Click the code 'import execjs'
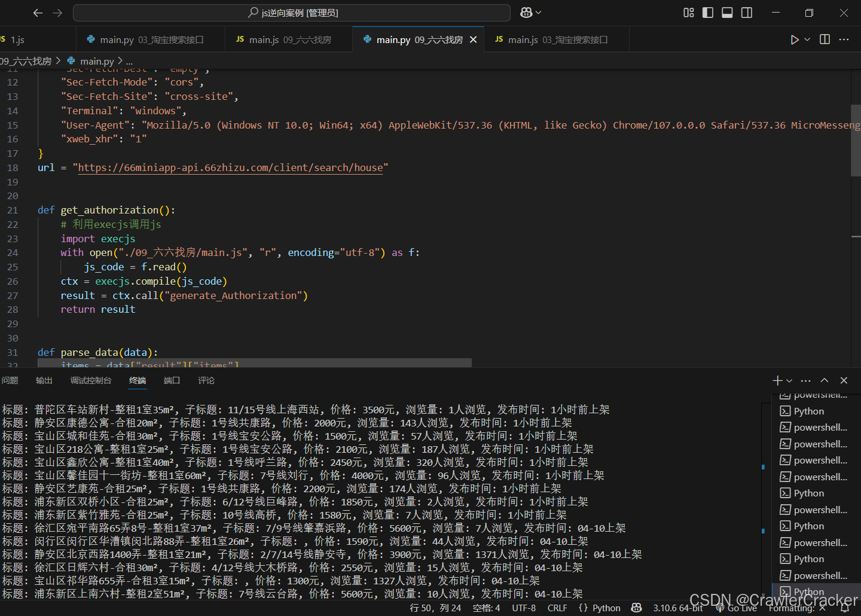The width and height of the screenshot is (861, 616). pos(98,239)
